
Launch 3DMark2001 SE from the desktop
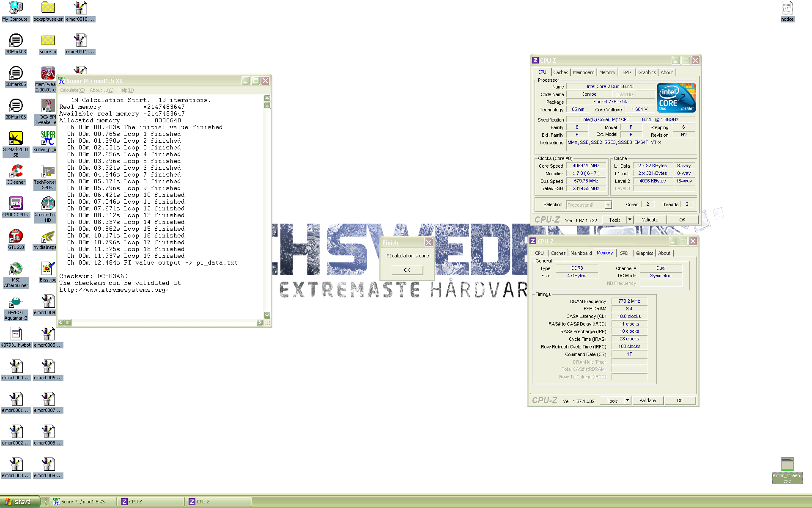click(x=16, y=144)
